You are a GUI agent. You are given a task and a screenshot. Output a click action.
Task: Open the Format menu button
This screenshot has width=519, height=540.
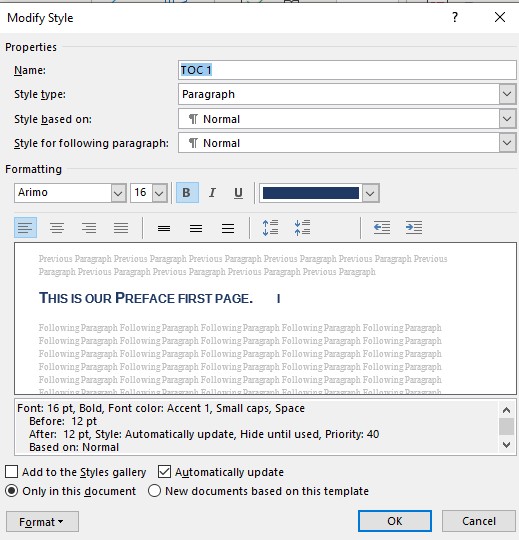pos(42,522)
